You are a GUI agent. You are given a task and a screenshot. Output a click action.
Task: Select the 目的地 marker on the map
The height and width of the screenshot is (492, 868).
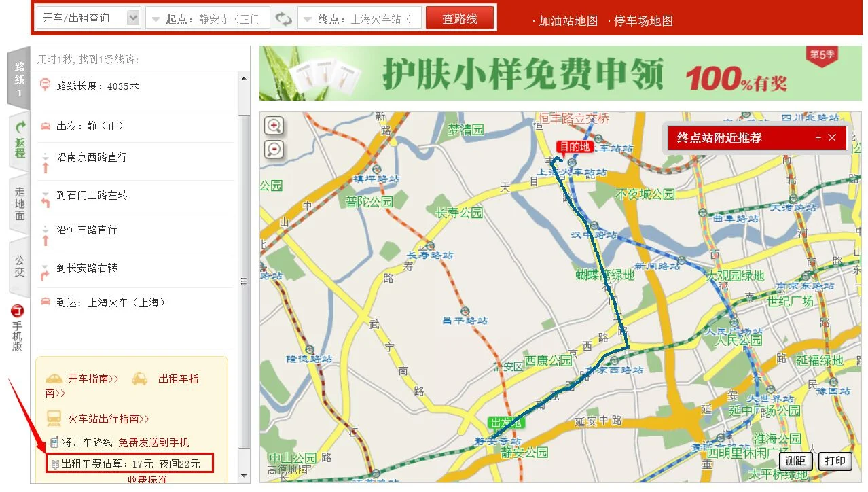576,146
